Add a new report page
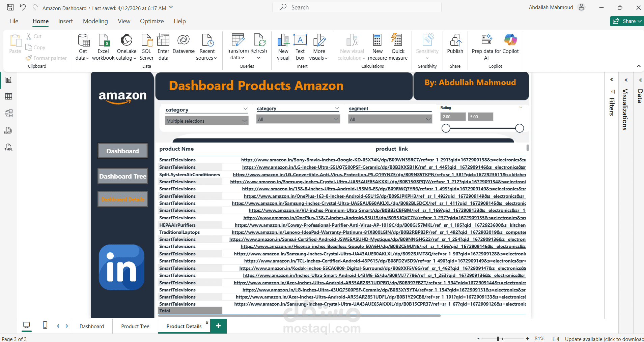The width and height of the screenshot is (644, 342). coord(218,326)
